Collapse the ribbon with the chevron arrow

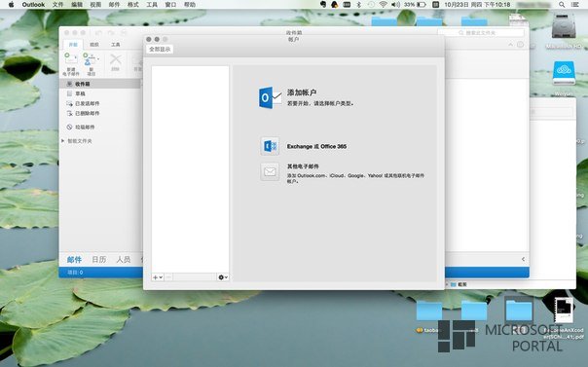pos(510,45)
